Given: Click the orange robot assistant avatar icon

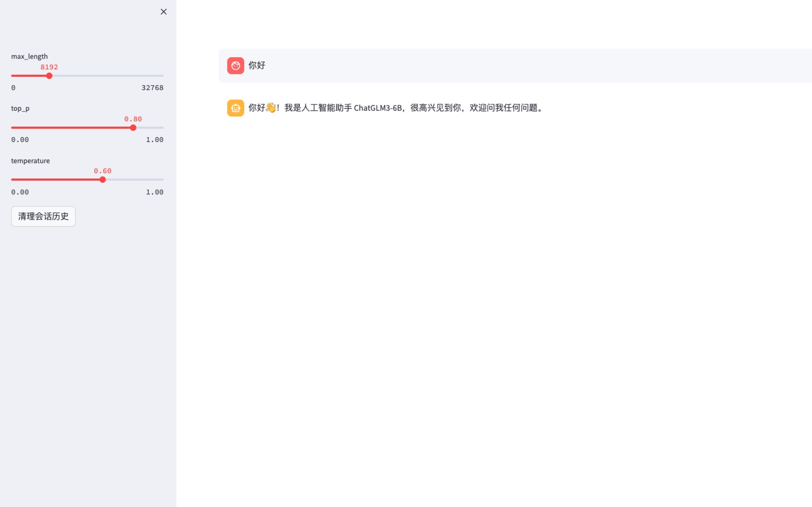Looking at the screenshot, I should click(236, 108).
